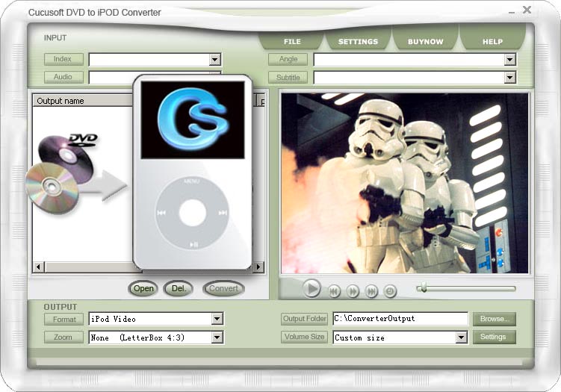Click the Browse... button
The width and height of the screenshot is (561, 392).
(x=495, y=319)
